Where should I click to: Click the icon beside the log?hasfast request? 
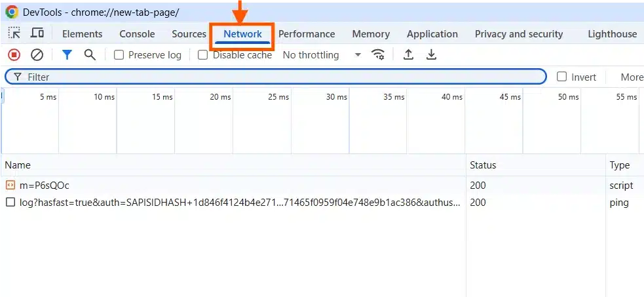pos(10,202)
